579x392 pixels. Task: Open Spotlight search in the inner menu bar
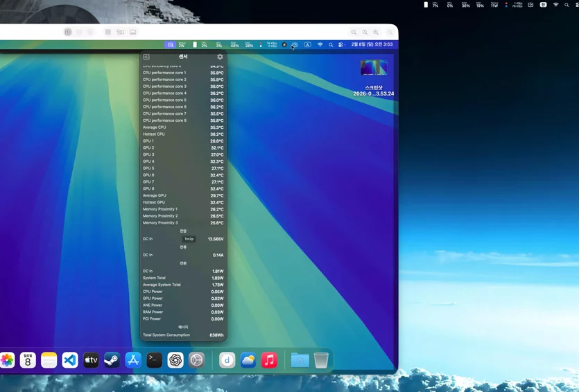point(331,44)
